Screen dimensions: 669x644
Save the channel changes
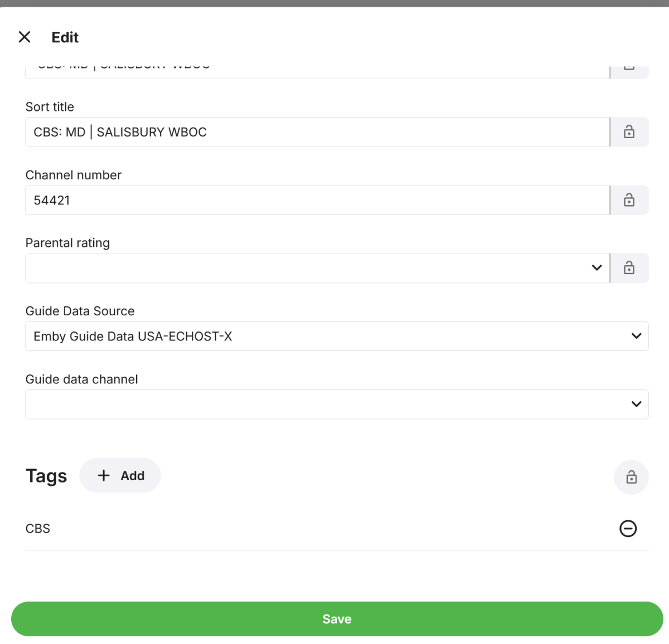337,619
